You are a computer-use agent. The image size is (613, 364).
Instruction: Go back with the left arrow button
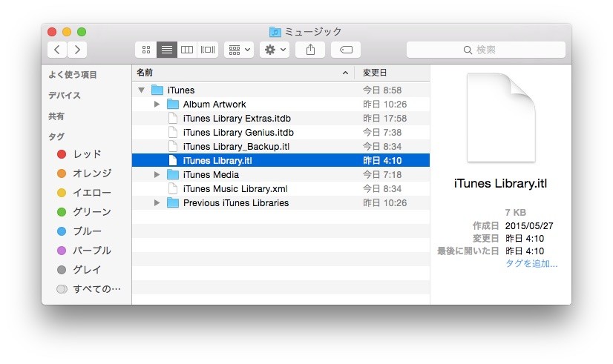point(57,50)
